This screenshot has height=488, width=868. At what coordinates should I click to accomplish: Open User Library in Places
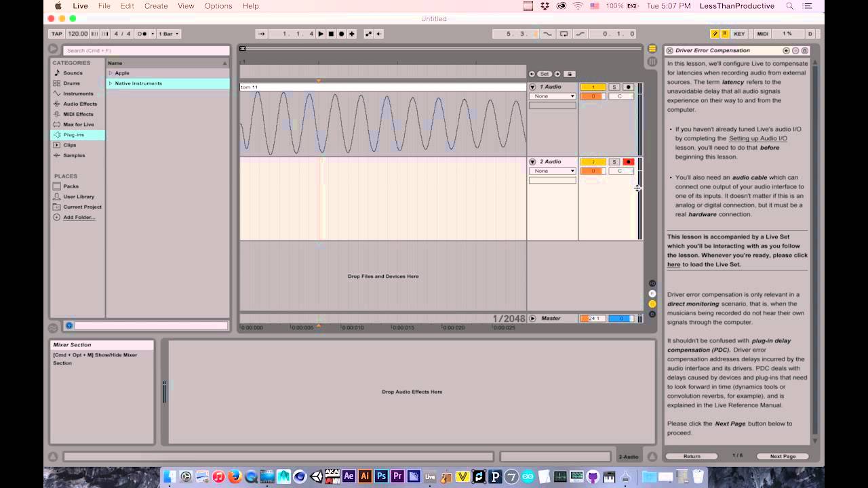click(x=79, y=197)
